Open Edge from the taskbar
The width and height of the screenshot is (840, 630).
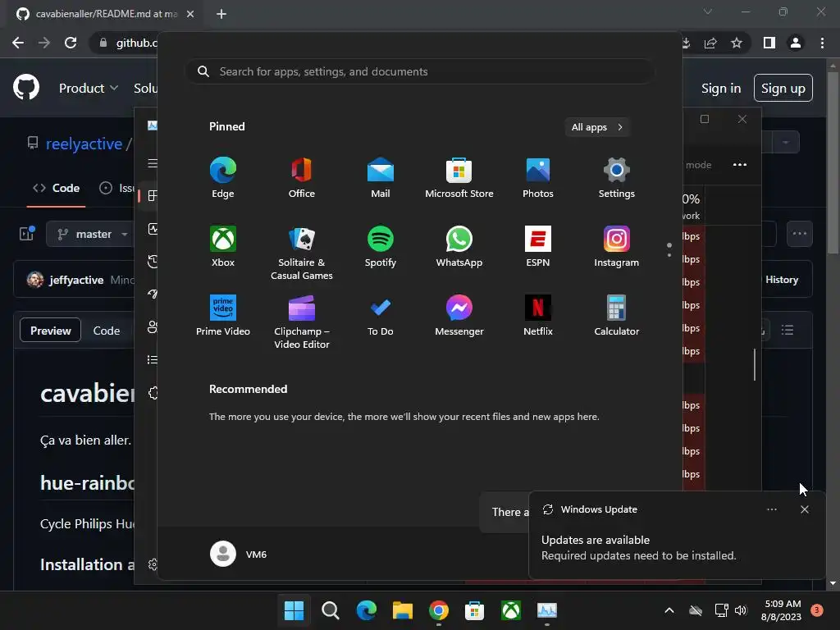pyautogui.click(x=366, y=610)
